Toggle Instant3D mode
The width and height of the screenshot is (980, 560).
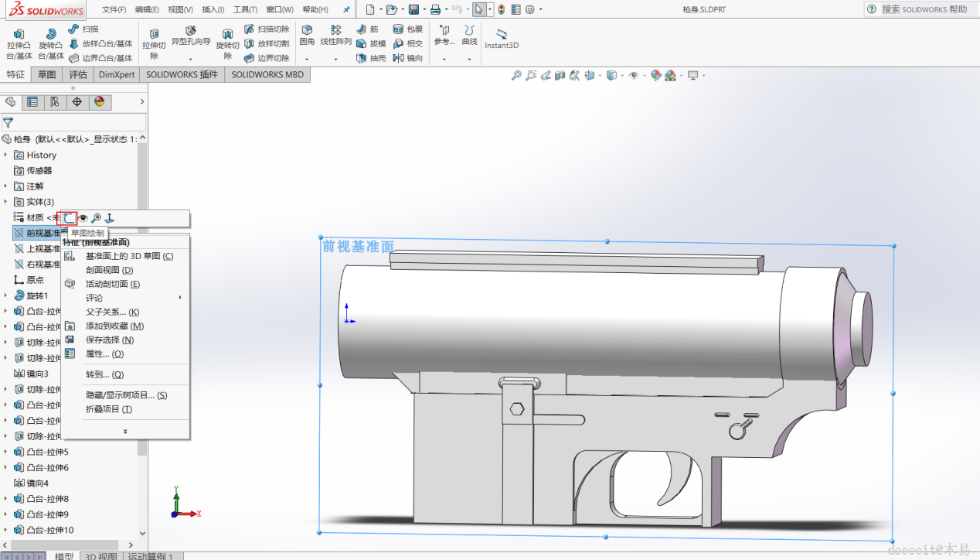[502, 39]
